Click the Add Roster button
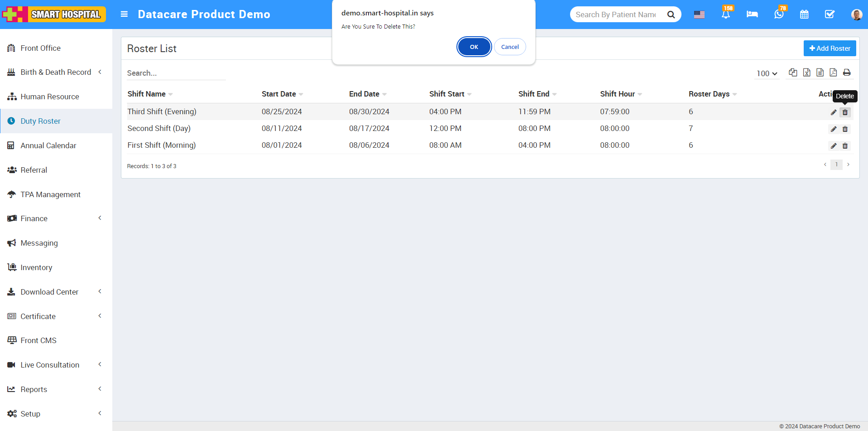This screenshot has height=431, width=868. [x=830, y=48]
